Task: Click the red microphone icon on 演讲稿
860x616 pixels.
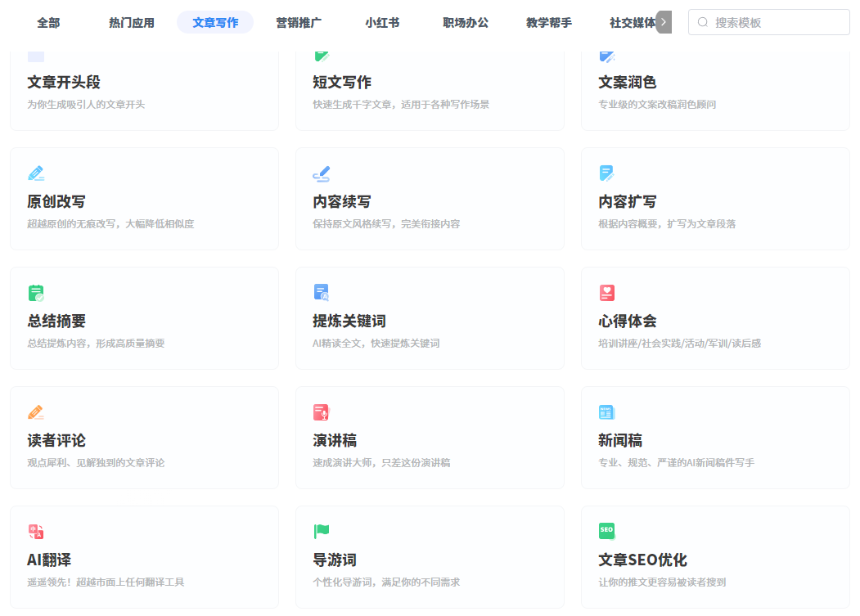Action: point(322,412)
